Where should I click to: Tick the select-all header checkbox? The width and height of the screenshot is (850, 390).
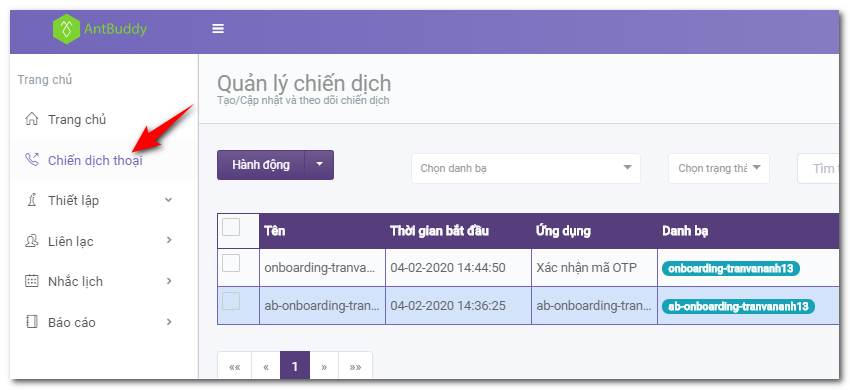(231, 227)
